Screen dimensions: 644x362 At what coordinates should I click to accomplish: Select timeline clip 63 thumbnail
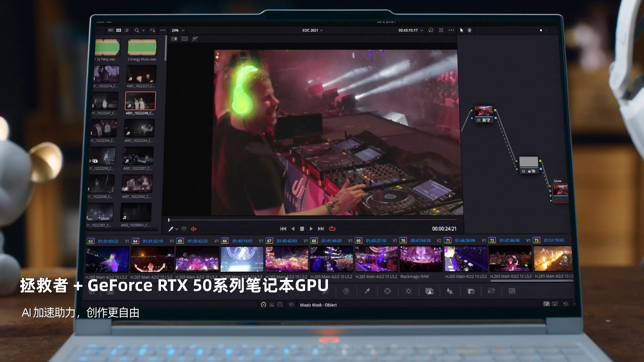click(x=107, y=259)
